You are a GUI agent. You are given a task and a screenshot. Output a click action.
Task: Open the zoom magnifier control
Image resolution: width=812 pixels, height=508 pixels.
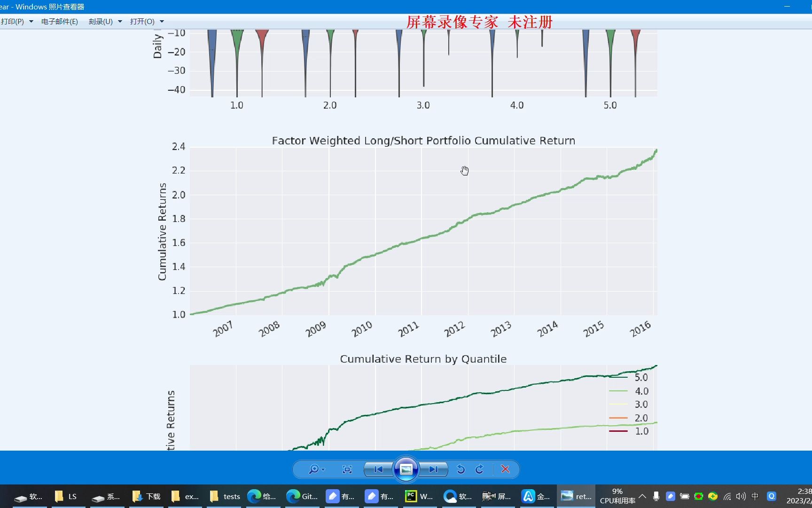click(x=316, y=469)
